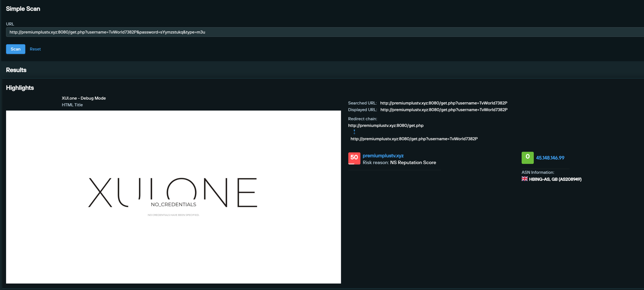This screenshot has width=644, height=290.
Task: Click the redirect chain arrow icon
Action: [354, 132]
